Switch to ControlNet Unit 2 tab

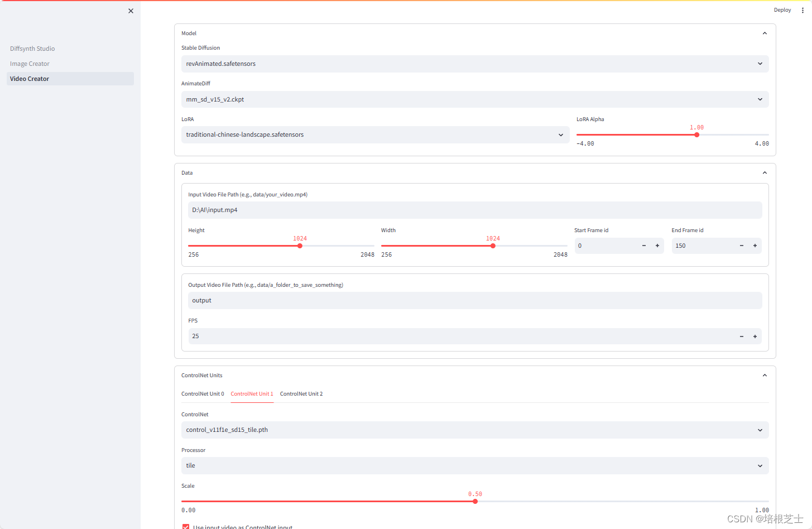click(x=301, y=394)
